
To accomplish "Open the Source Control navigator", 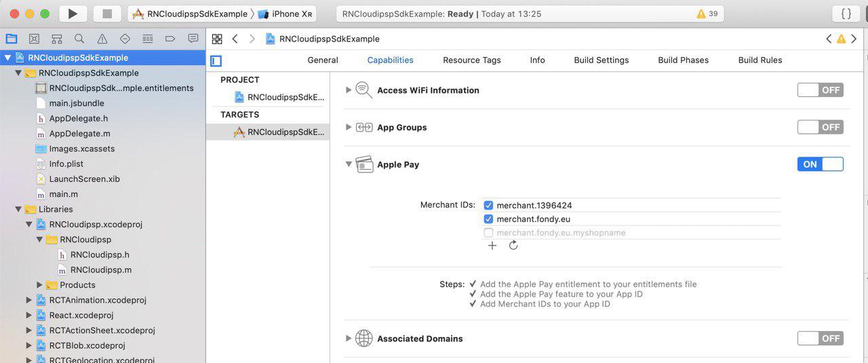I will click(x=34, y=39).
